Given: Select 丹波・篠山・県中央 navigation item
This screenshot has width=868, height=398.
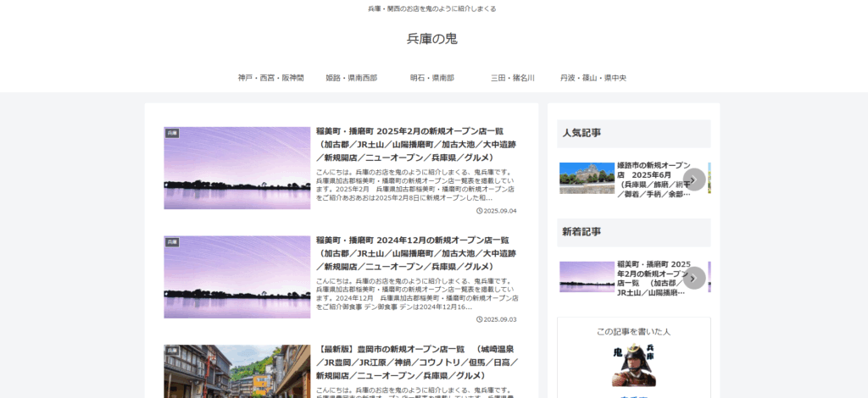Looking at the screenshot, I should 593,78.
